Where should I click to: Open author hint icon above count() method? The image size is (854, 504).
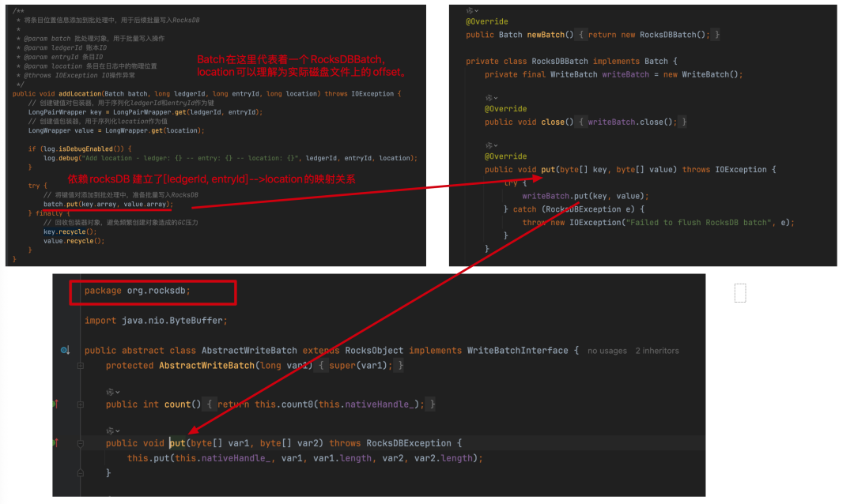pos(113,392)
